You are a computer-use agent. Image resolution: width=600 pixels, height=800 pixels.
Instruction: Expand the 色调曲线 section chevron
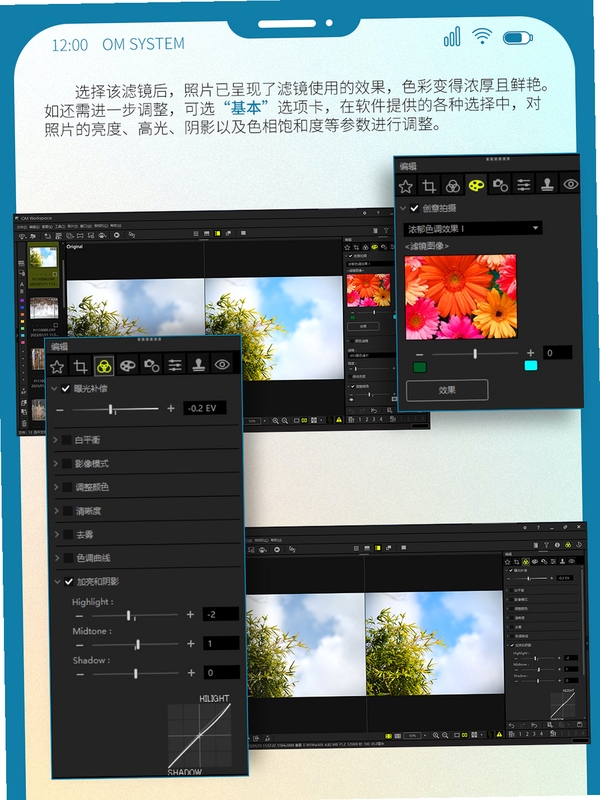[x=57, y=558]
